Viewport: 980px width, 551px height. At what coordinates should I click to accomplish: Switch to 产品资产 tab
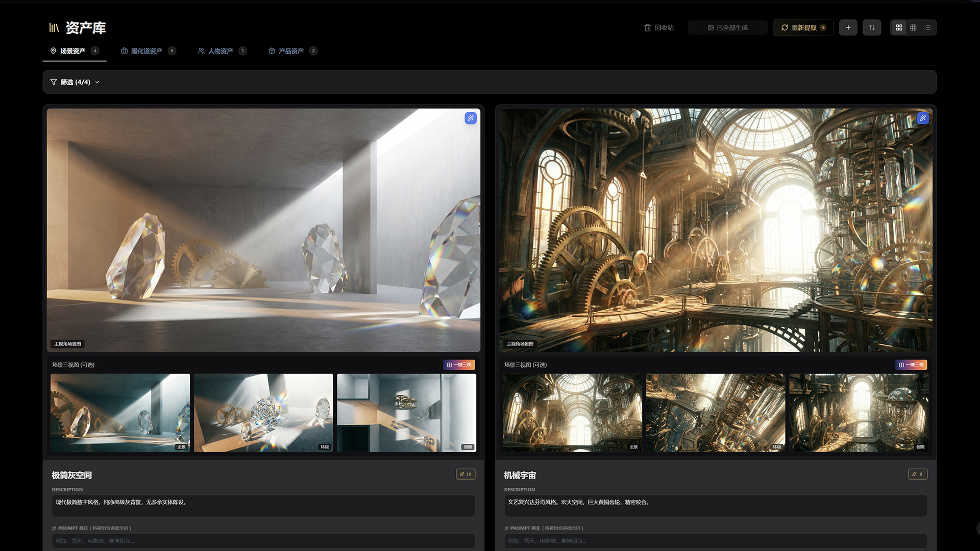pos(292,51)
